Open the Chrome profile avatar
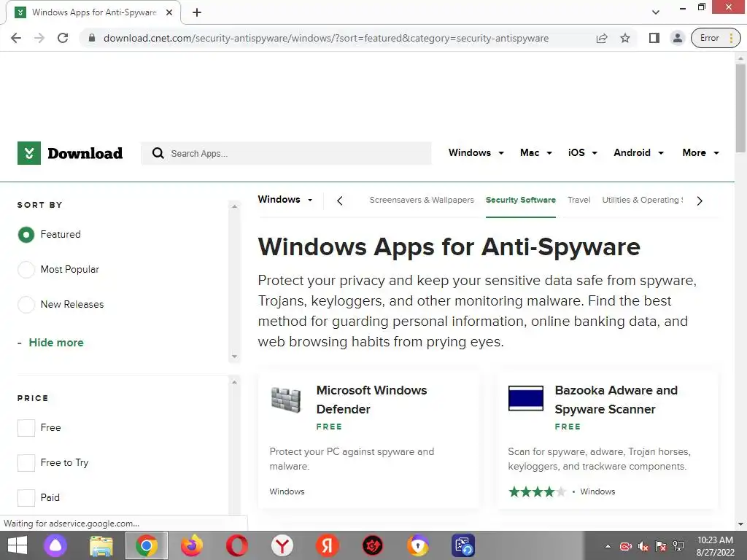Image resolution: width=747 pixels, height=560 pixels. click(x=677, y=38)
